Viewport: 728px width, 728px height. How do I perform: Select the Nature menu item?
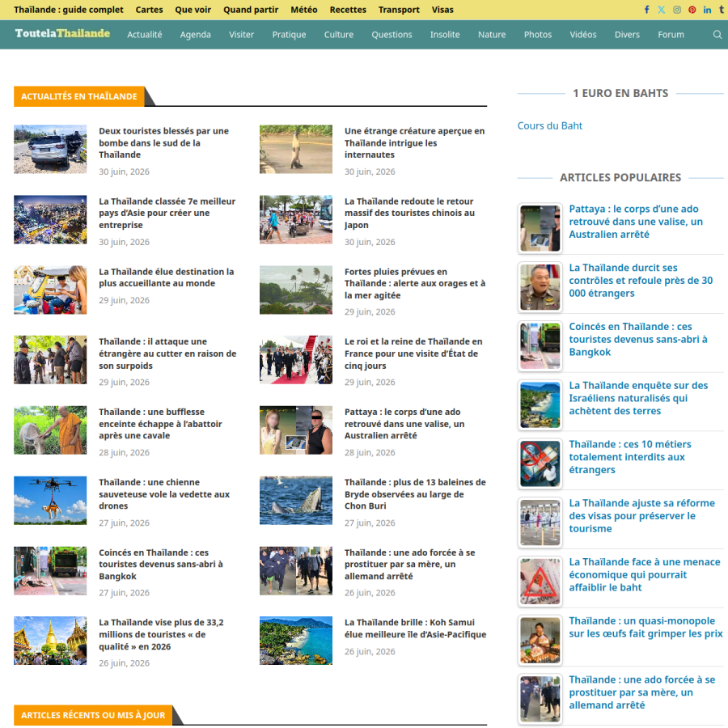pos(492,34)
